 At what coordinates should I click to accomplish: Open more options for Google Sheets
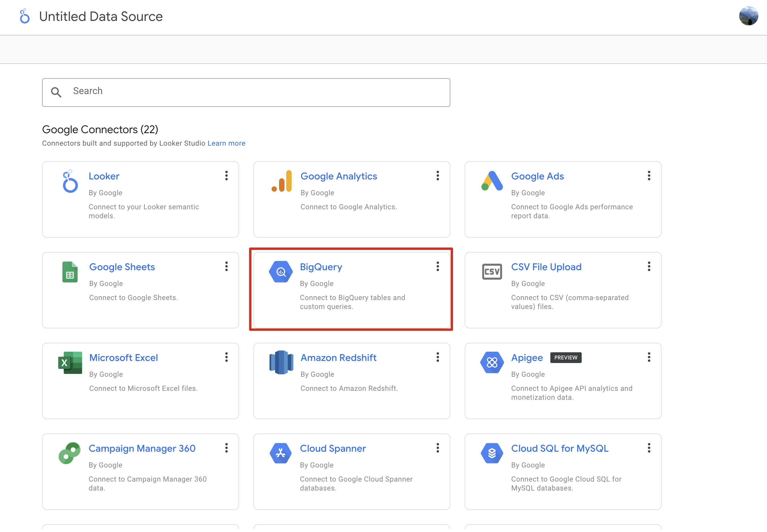227,266
